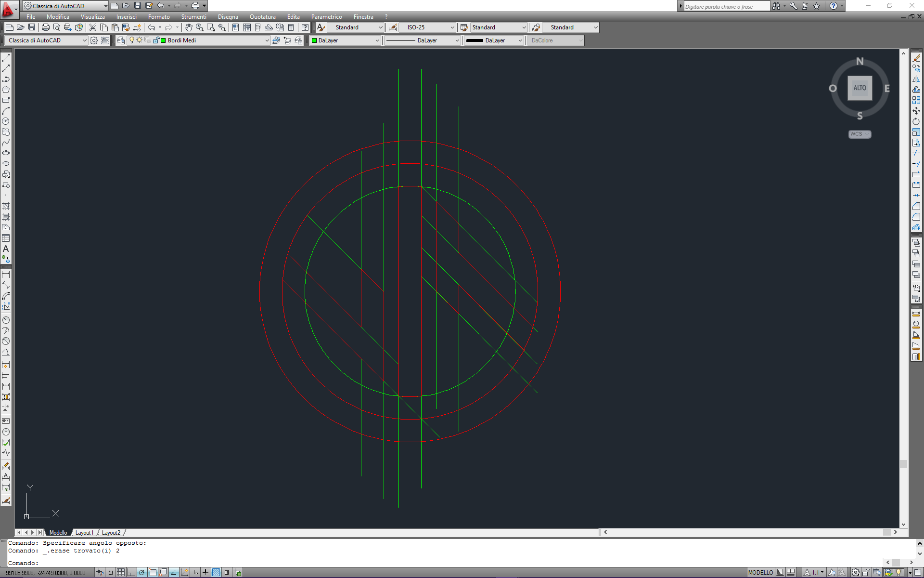924x578 pixels.
Task: Click the Pan hand tool
Action: (189, 27)
